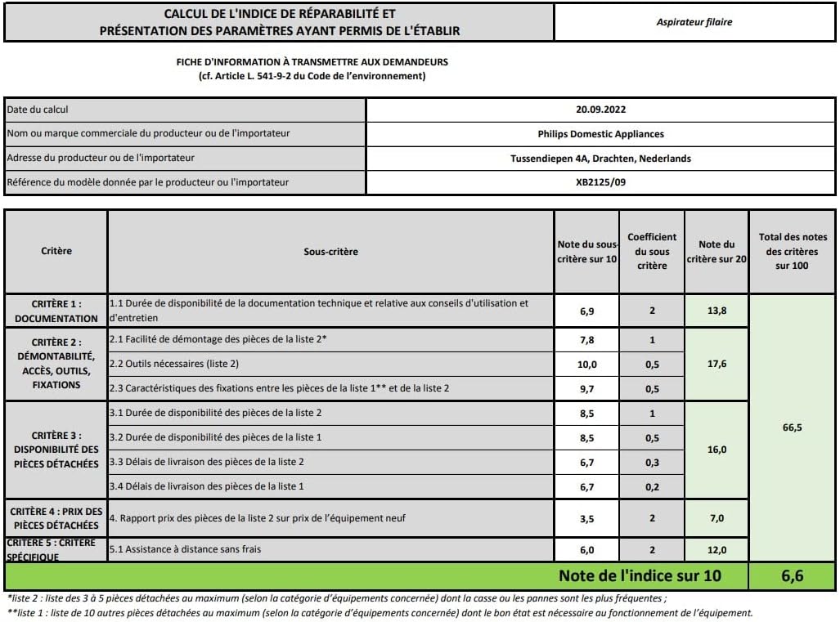The image size is (840, 622).
Task: Click the 6,9 score for sub-criterion 1.1
Action: (586, 311)
